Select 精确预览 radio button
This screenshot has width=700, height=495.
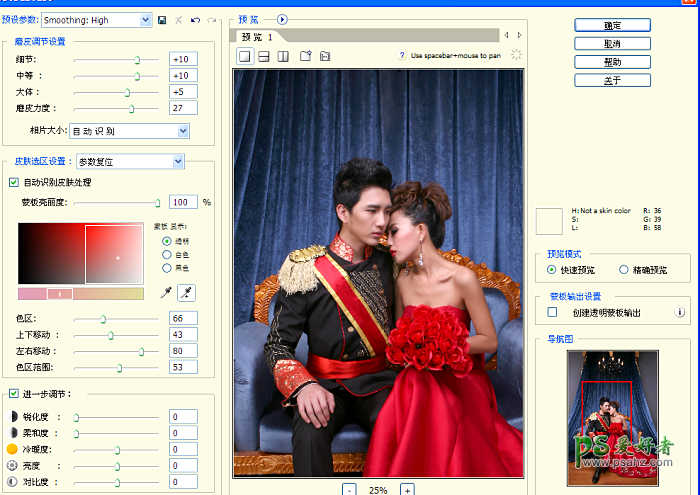[x=625, y=269]
